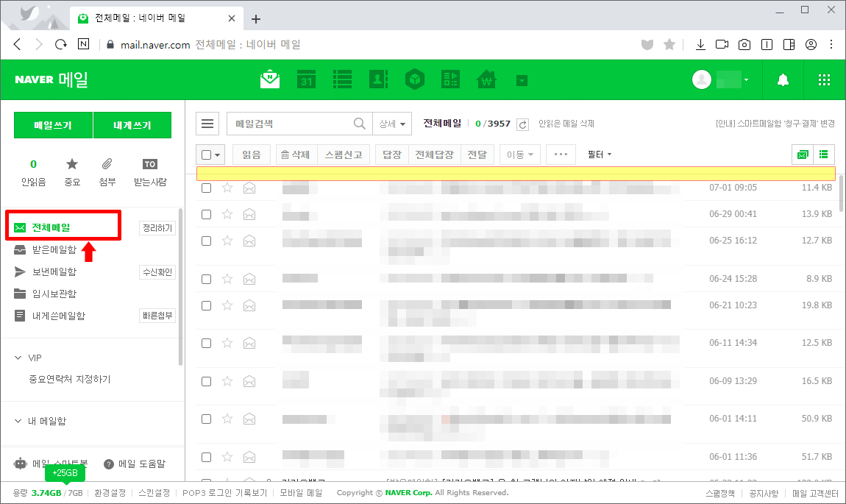
Task: Click the search magnifier icon
Action: tap(359, 124)
